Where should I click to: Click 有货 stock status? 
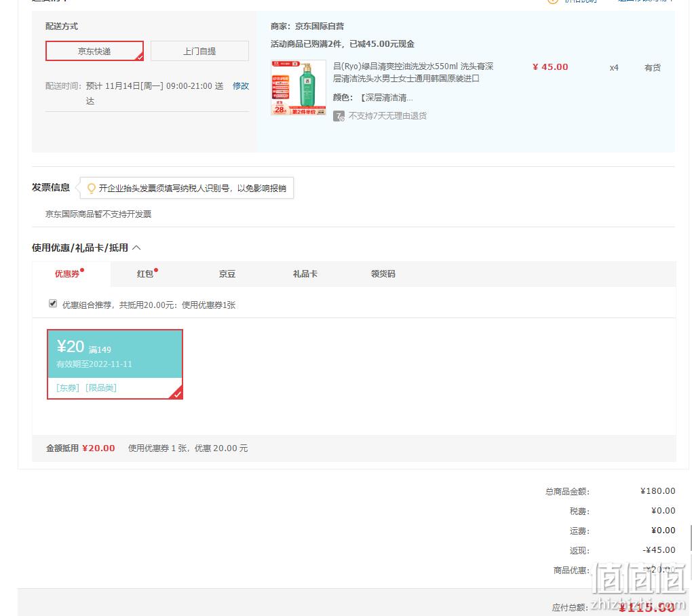click(x=652, y=68)
